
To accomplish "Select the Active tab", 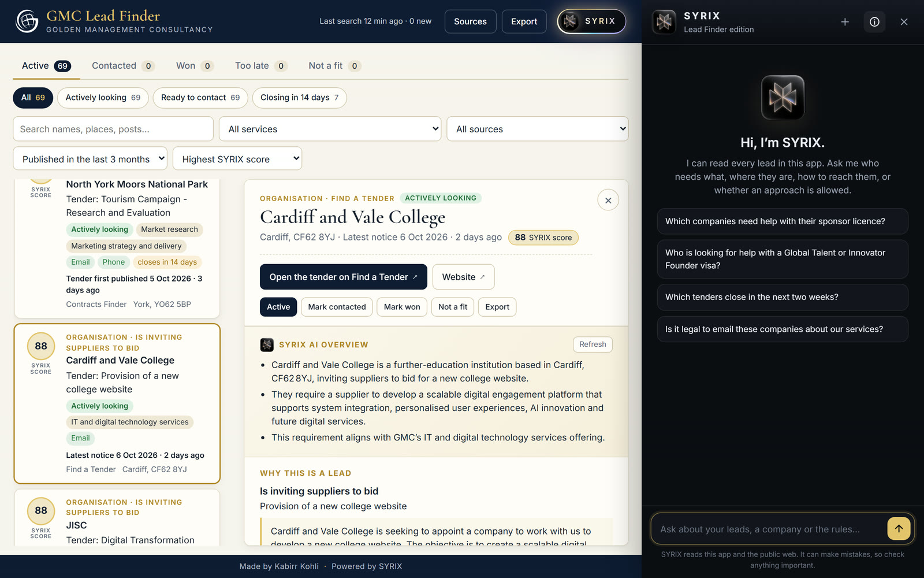I will pos(46,66).
